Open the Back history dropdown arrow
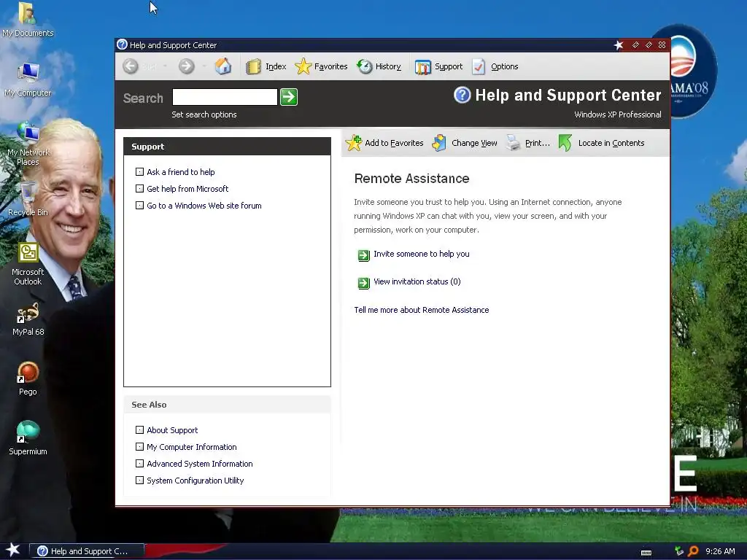 pos(165,66)
